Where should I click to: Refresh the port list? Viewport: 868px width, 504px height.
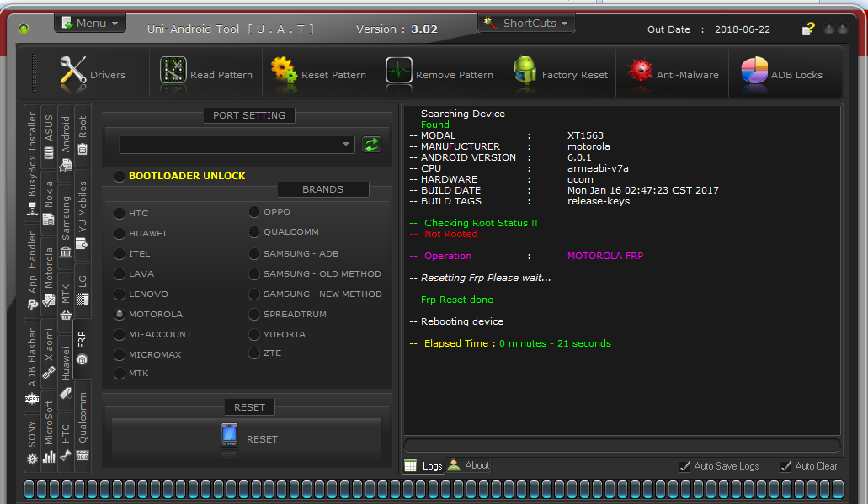tap(371, 145)
